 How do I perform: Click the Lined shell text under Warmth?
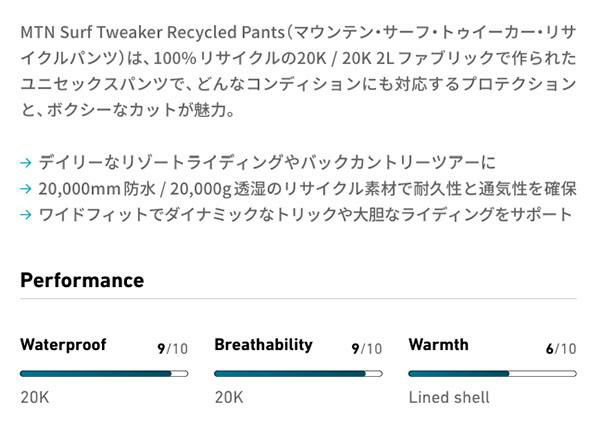point(449,397)
